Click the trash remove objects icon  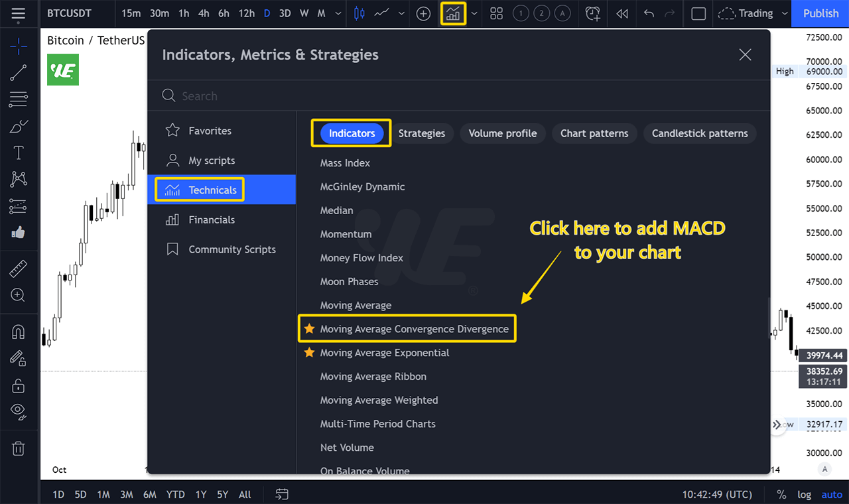point(19,448)
